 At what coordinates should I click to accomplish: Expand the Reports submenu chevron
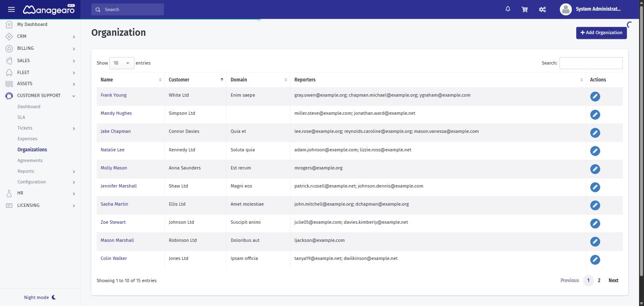[74, 172]
